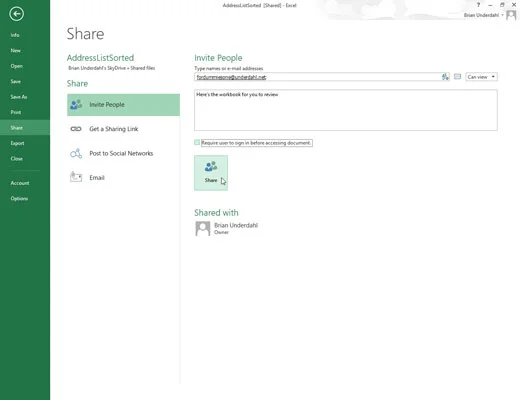Screen dimensions: 520x400
Task: Open Options in the sidebar
Action: click(x=19, y=199)
